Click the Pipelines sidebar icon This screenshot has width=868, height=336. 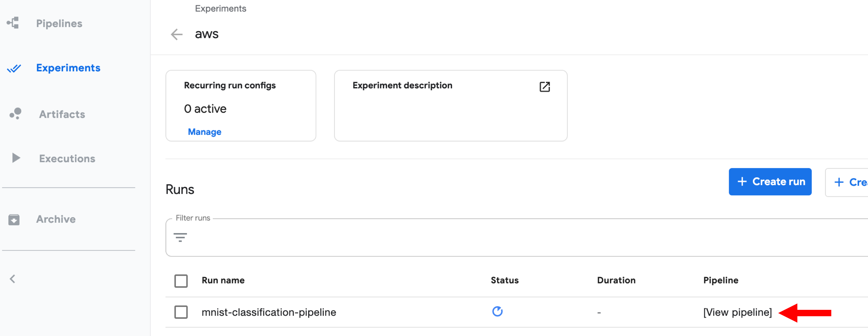click(13, 23)
